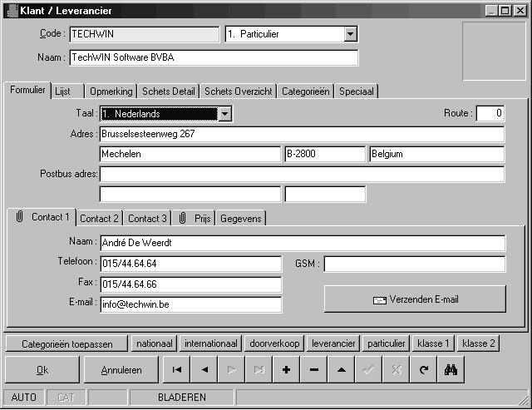Jump to the last record

click(259, 369)
